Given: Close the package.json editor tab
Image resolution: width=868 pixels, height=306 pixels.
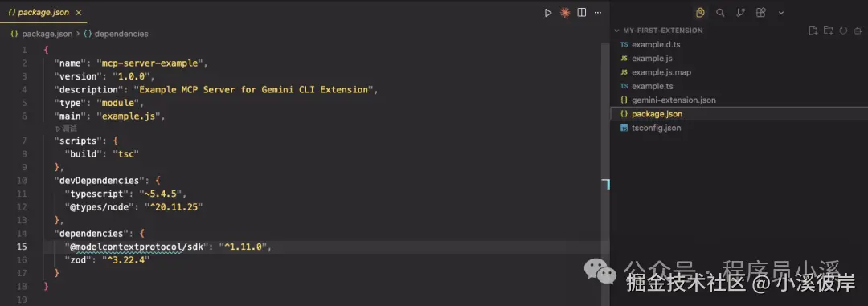Looking at the screenshot, I should pyautogui.click(x=78, y=12).
